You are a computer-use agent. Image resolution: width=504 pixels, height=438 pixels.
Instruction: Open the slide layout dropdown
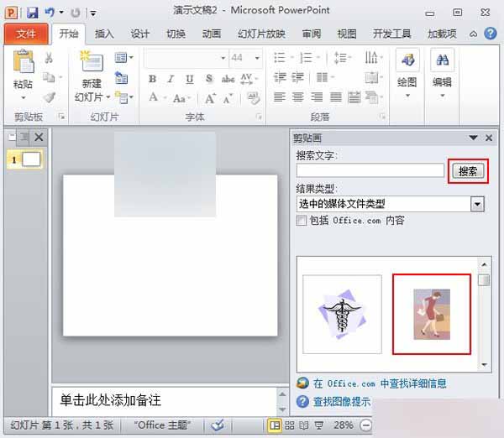(x=123, y=58)
